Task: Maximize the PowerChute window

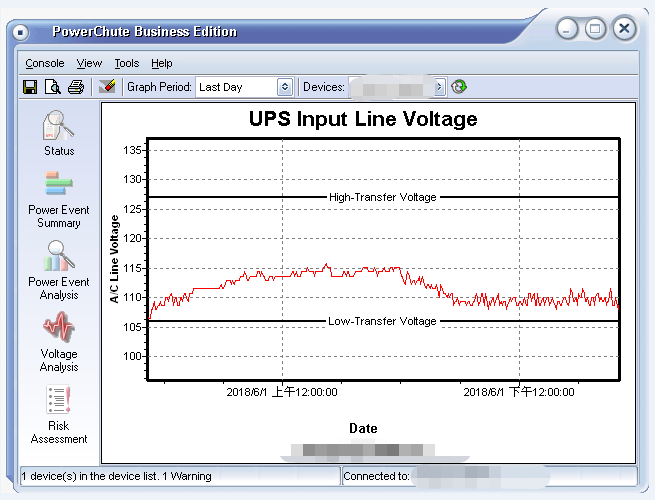Action: coord(595,29)
